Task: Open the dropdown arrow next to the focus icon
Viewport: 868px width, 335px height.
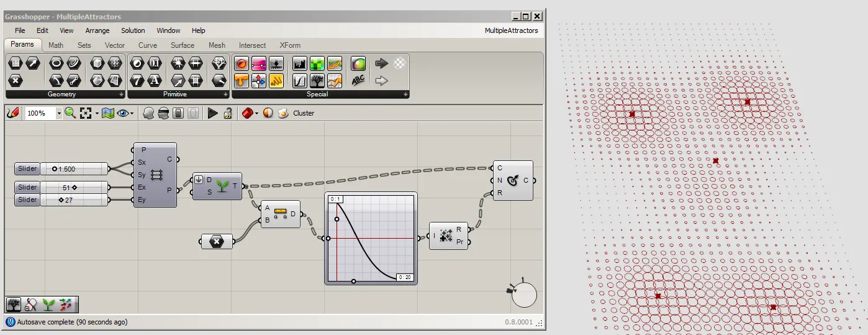Action: pos(97,113)
